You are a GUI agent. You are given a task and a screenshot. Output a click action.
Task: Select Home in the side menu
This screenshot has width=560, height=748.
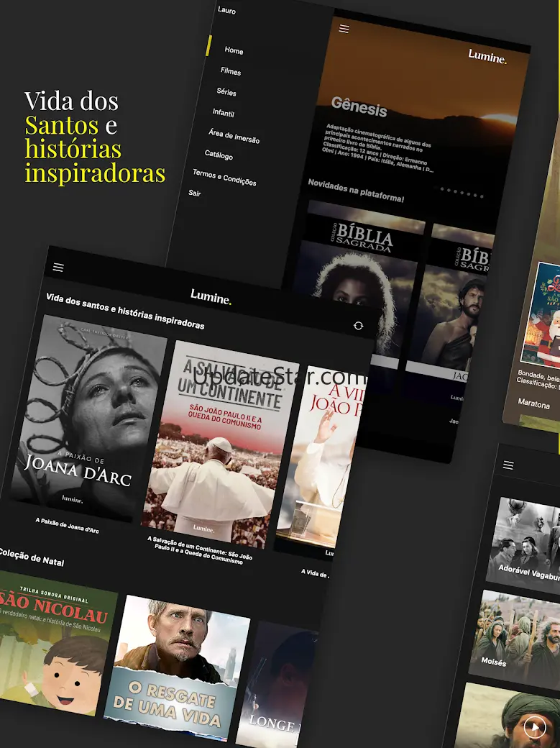(x=234, y=50)
